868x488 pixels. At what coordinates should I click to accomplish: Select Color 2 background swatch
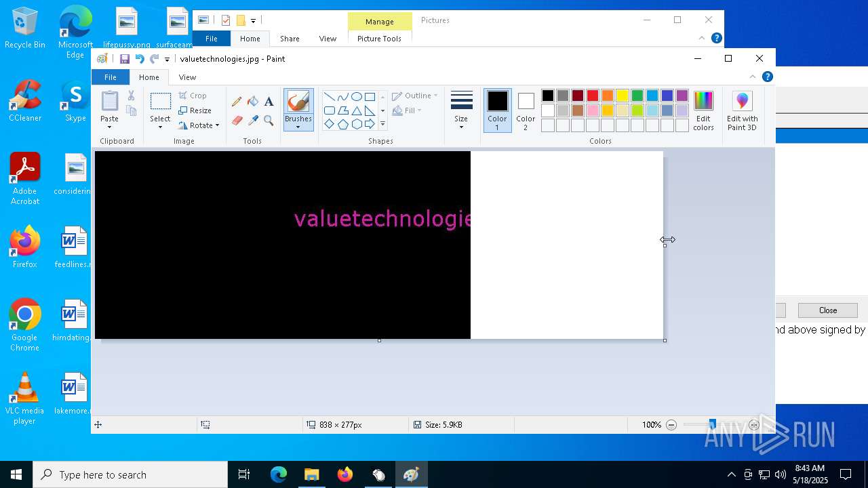(x=526, y=110)
